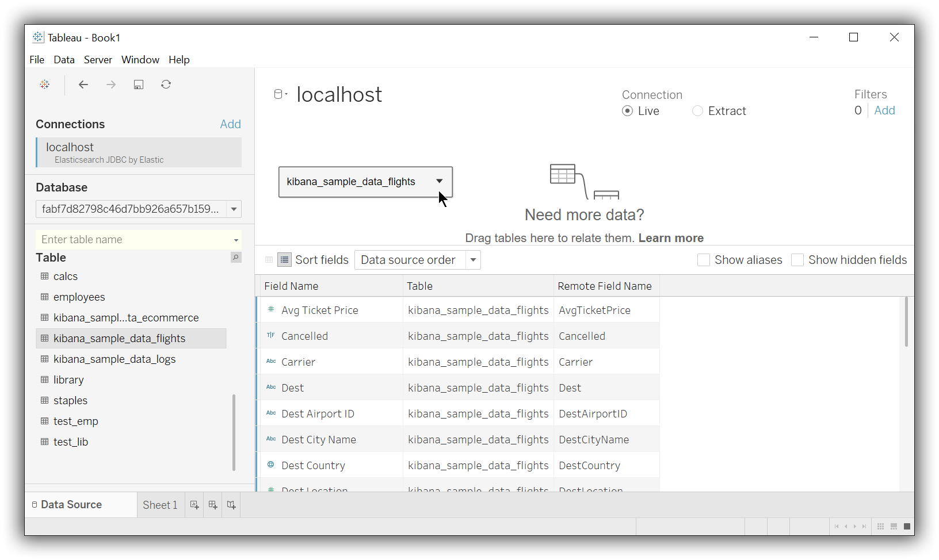
Task: Click the Tableau start page icon
Action: pyautogui.click(x=45, y=85)
